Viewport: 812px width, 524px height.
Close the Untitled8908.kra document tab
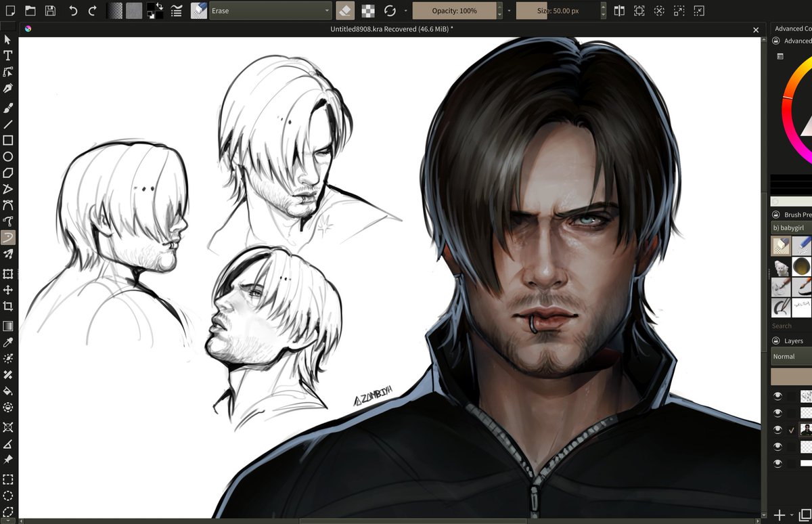click(757, 29)
